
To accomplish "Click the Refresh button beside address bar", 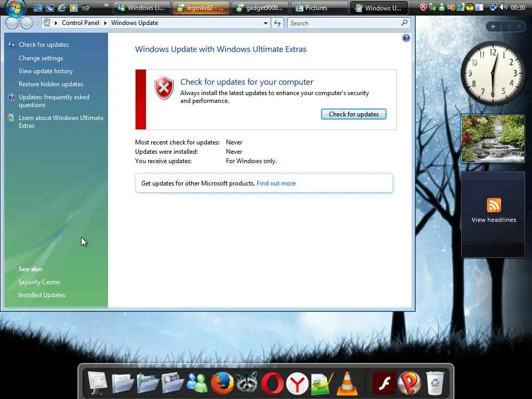I will click(x=277, y=23).
